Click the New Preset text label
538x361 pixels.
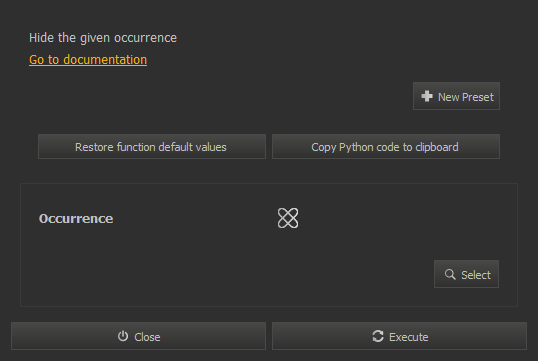(x=466, y=97)
